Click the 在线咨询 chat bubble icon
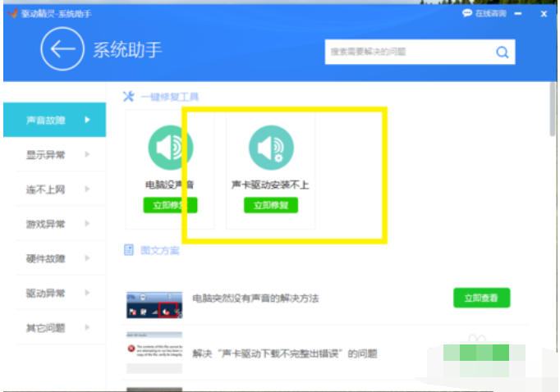Image resolution: width=560 pixels, height=392 pixels. [467, 13]
